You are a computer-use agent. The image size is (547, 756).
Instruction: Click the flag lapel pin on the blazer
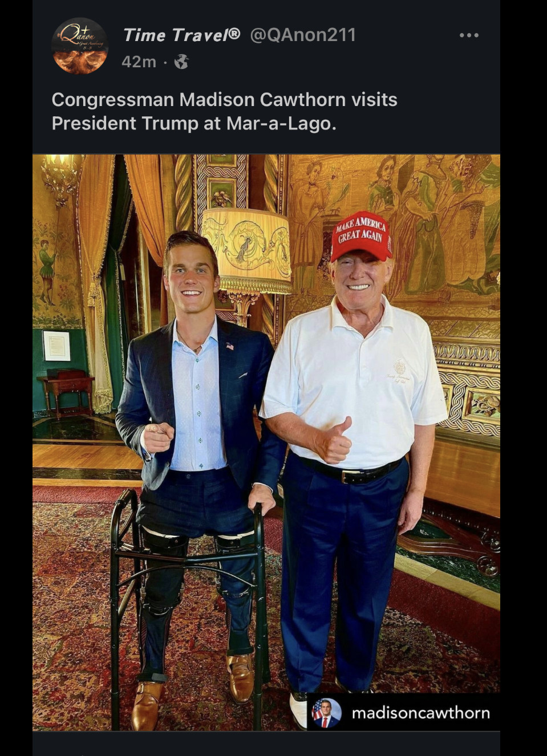[x=229, y=346]
